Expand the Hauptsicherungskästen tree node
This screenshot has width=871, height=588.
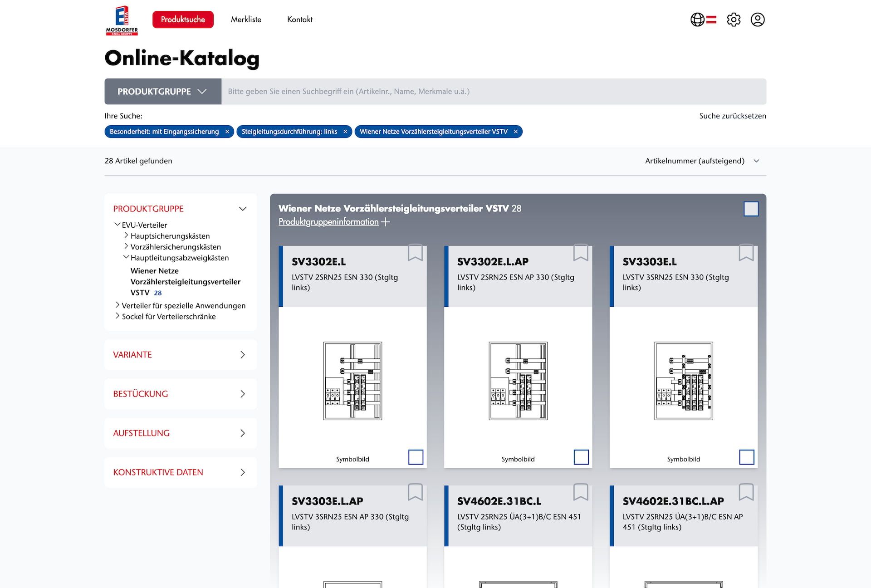point(126,235)
